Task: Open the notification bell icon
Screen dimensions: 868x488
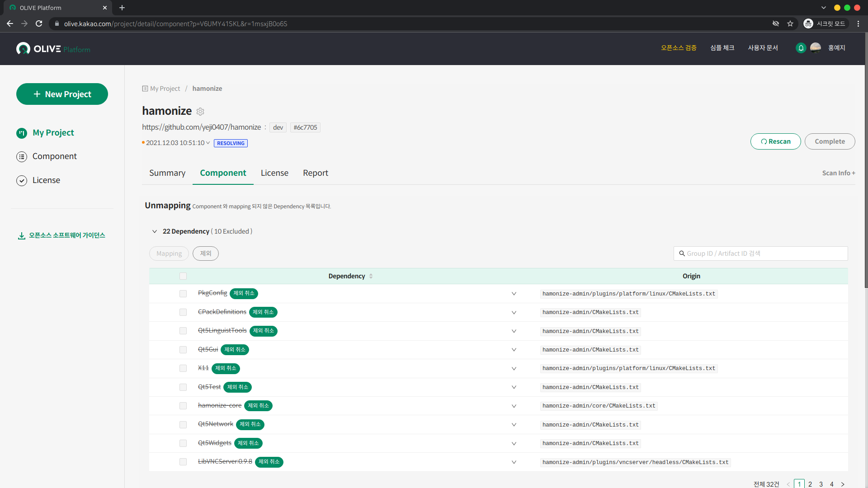Action: pos(801,48)
